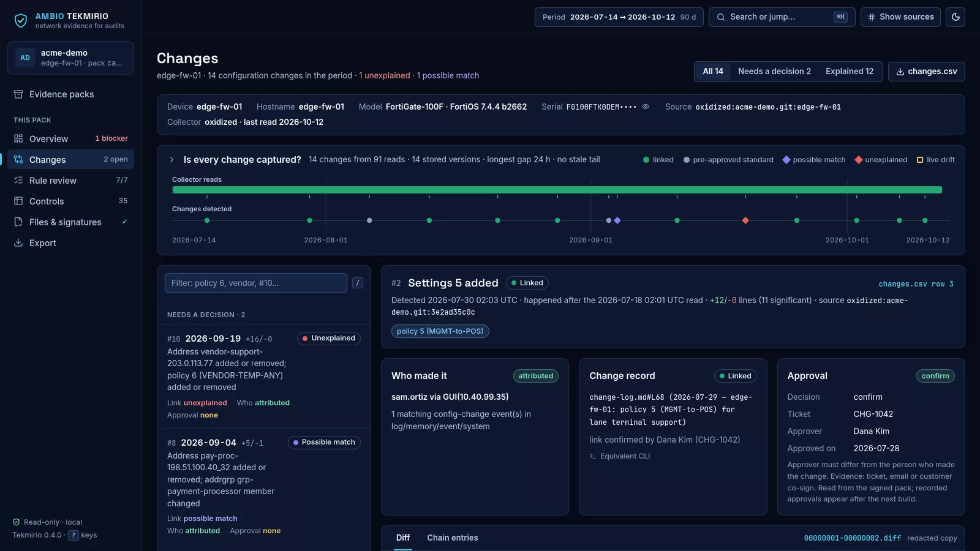Click the Possible match badge on change #8

[324, 442]
